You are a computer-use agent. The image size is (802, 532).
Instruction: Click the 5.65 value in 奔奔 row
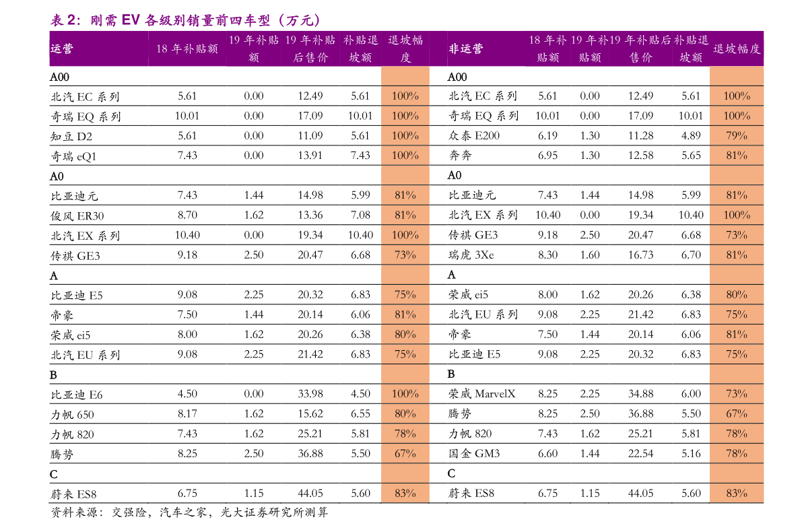(x=690, y=156)
